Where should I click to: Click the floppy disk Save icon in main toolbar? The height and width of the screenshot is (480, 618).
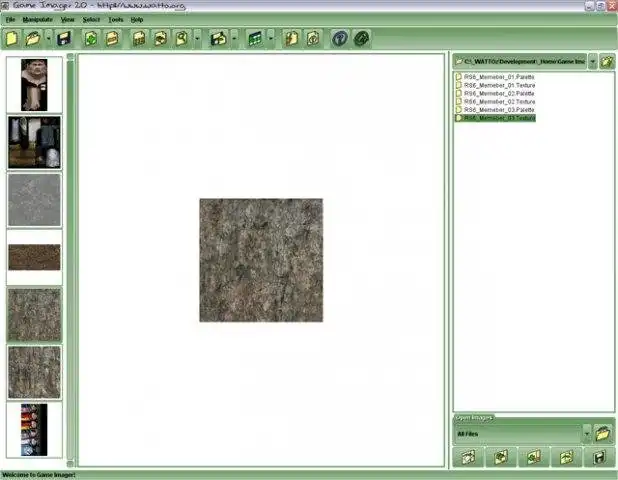point(64,38)
